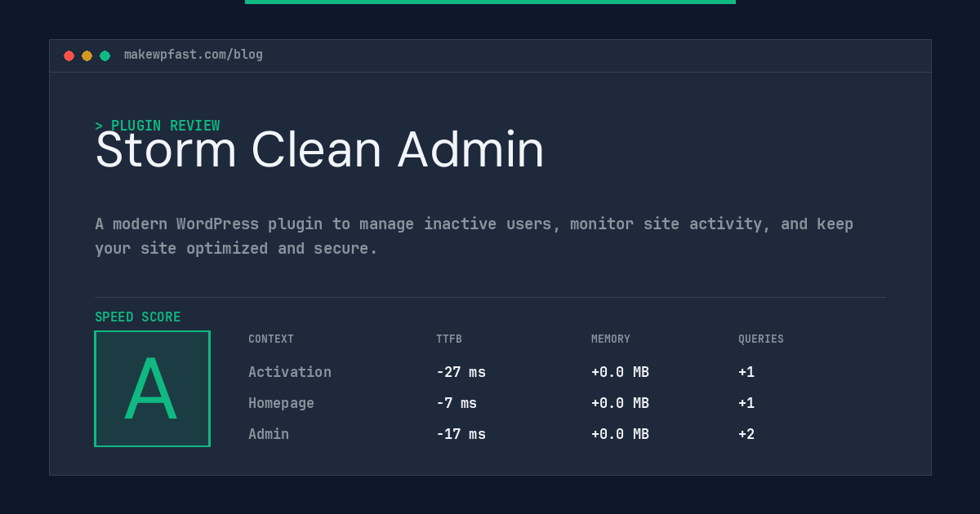Click the Homepage memory +0.0 MB value
This screenshot has height=514, width=980.
[x=620, y=403]
